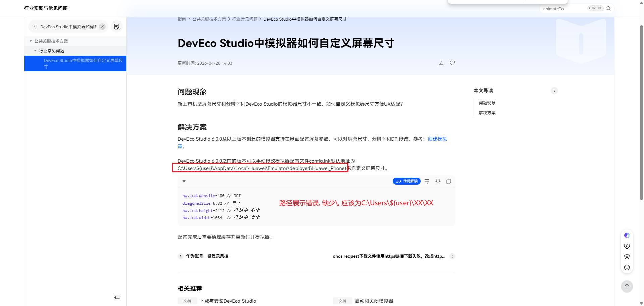Viewport: 644px width, 306px height.
Task: Collapse the 公共关键技术方案 tree node
Action: [x=31, y=41]
